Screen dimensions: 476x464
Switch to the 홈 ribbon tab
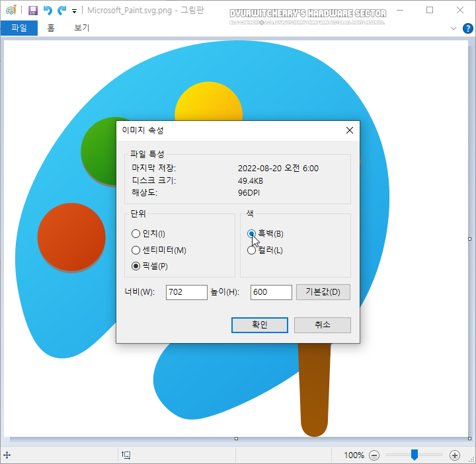51,28
